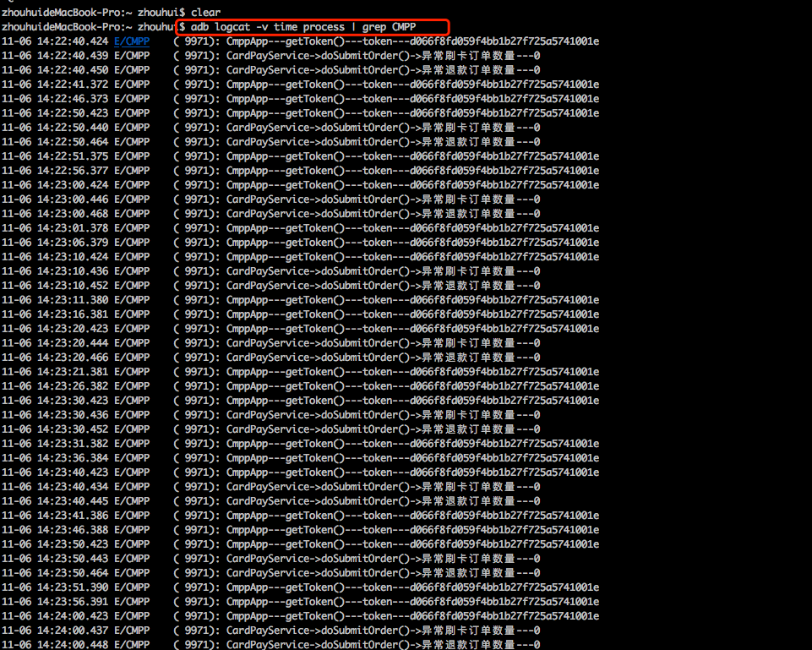Click the getToken message logged at 14:22:46.373
Screen dimensions: 812x650
pyautogui.click(x=412, y=99)
